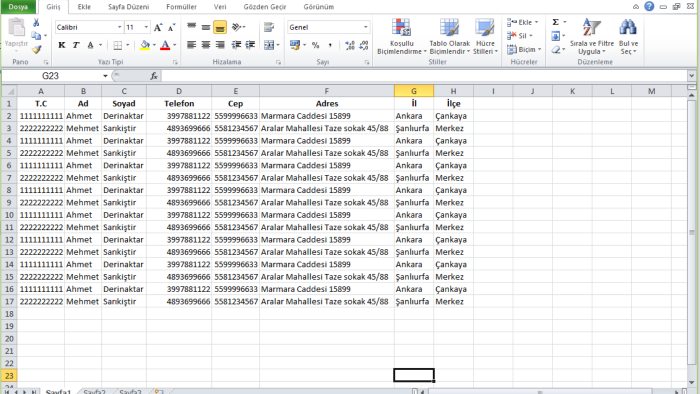Screen dimensions: 700x394
Task: Open the font color dropdown arrow
Action: [x=175, y=45]
